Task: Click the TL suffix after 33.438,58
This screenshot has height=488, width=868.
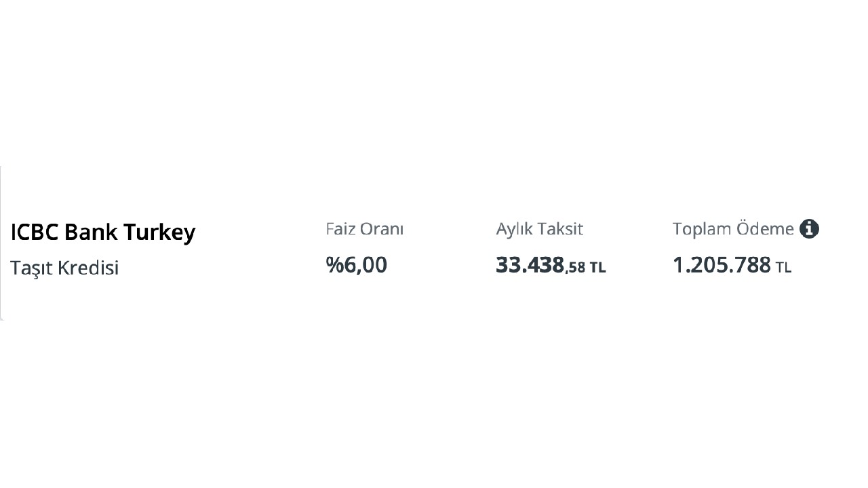Action: coord(597,268)
